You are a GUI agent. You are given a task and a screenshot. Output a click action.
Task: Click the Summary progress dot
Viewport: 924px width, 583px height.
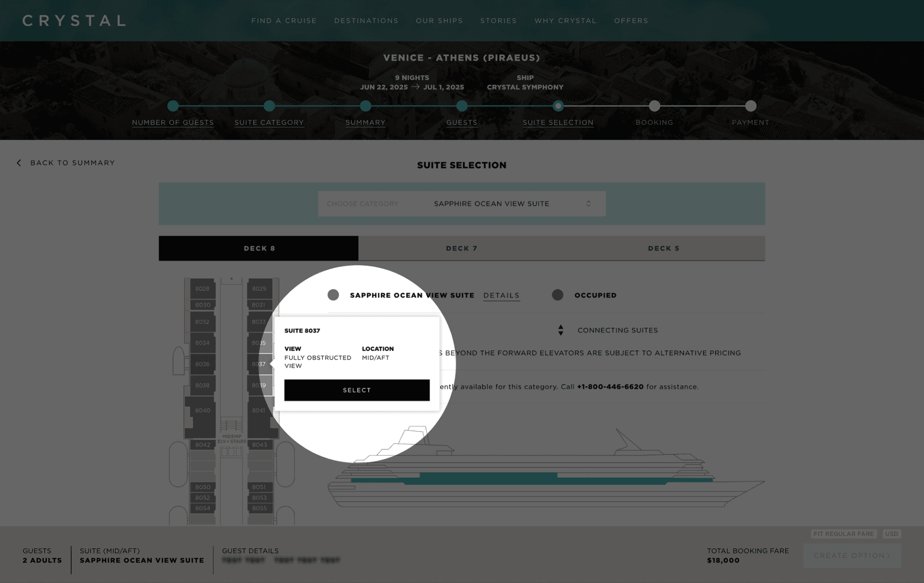tap(365, 106)
